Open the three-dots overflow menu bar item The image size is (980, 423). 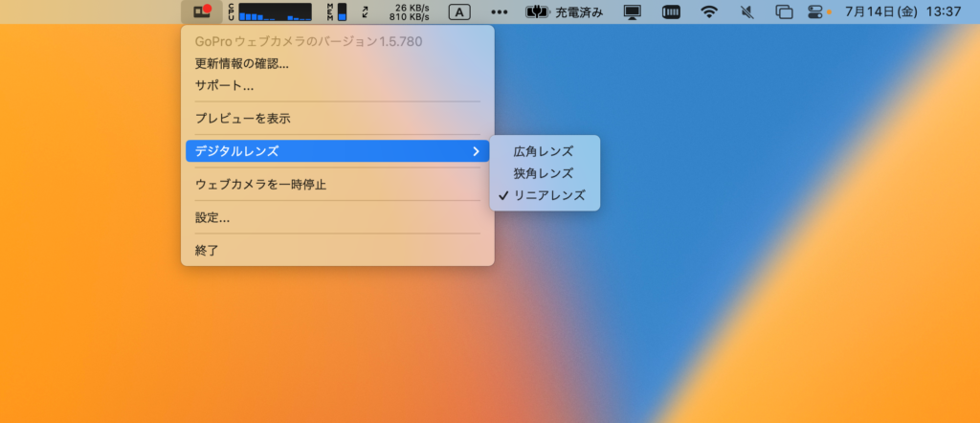coord(500,12)
